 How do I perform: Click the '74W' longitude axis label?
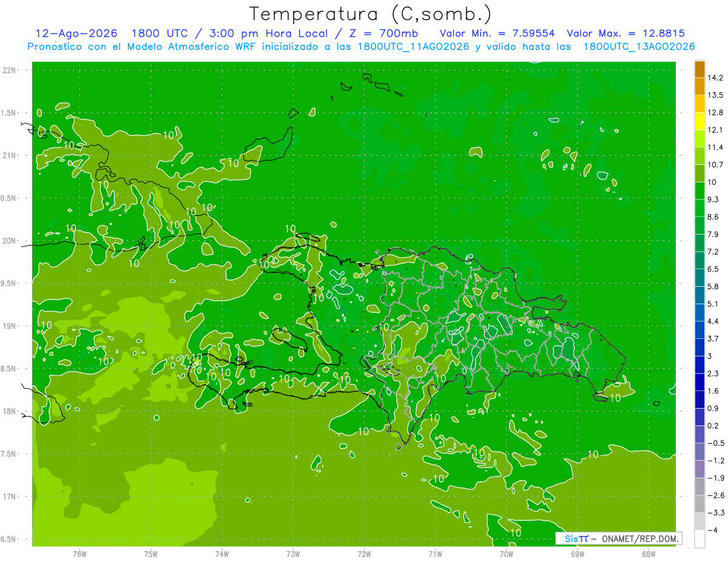pos(222,554)
